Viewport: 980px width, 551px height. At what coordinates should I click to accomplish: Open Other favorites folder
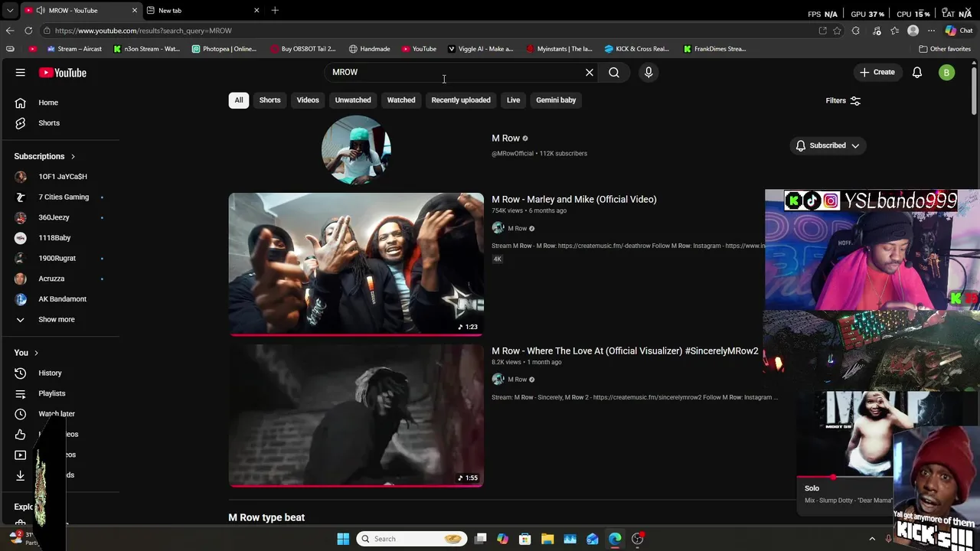tap(945, 49)
